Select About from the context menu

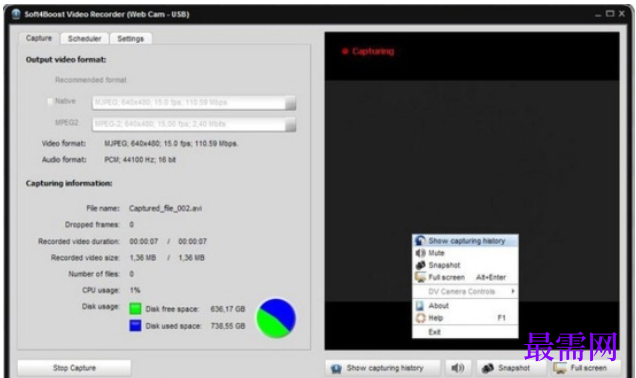click(x=465, y=306)
